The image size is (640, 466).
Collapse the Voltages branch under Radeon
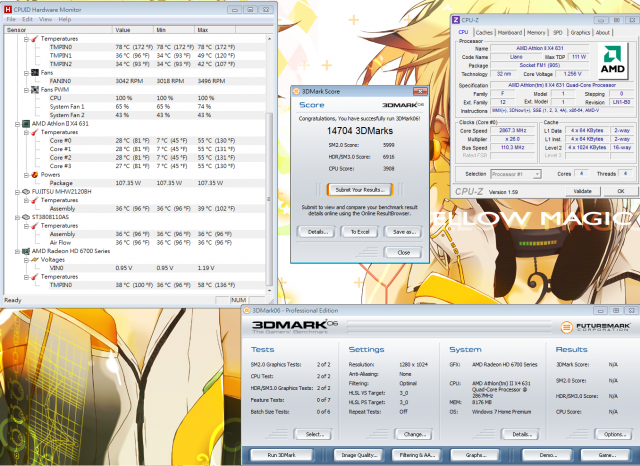coord(26,260)
